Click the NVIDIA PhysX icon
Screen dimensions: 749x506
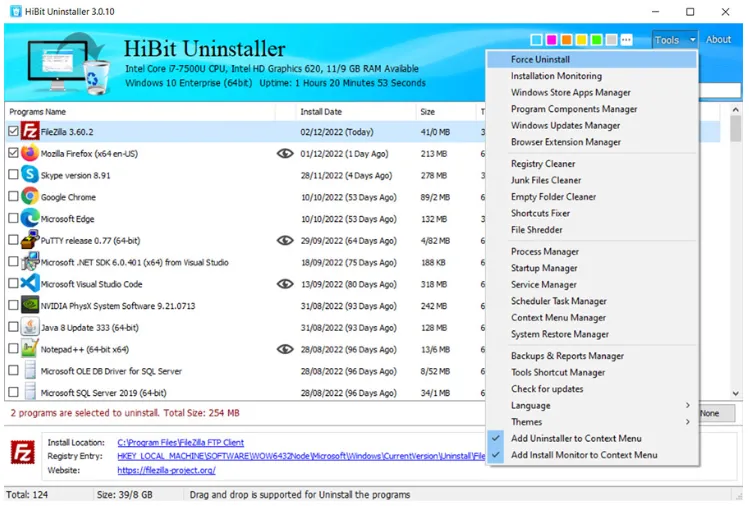(30, 305)
